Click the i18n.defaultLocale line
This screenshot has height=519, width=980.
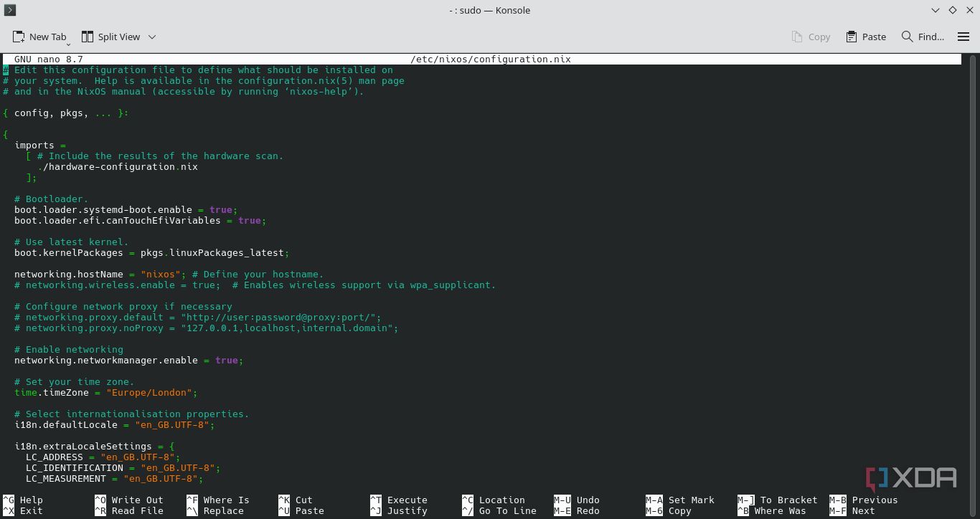click(x=115, y=425)
